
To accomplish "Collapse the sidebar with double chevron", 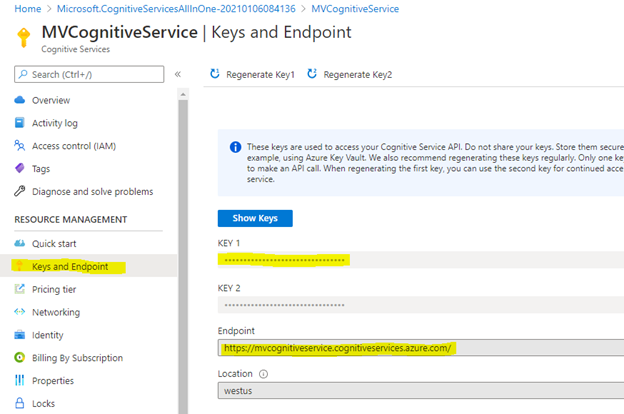I will (x=177, y=74).
